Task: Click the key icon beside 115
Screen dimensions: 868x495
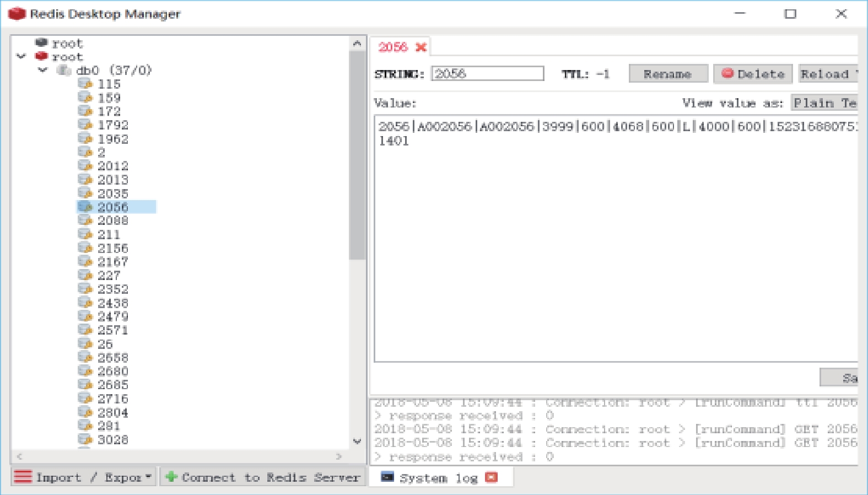Action: pyautogui.click(x=85, y=84)
